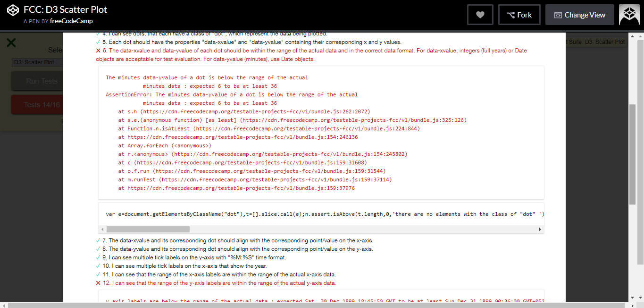Click the 'at m.runTest' stack trace line
This screenshot has height=308, width=644.
(x=255, y=180)
